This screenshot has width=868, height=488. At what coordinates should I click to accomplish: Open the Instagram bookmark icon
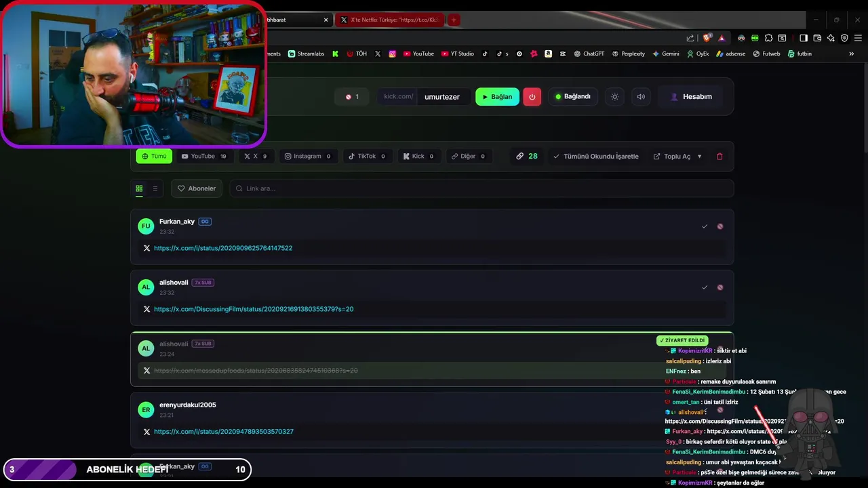coord(392,54)
